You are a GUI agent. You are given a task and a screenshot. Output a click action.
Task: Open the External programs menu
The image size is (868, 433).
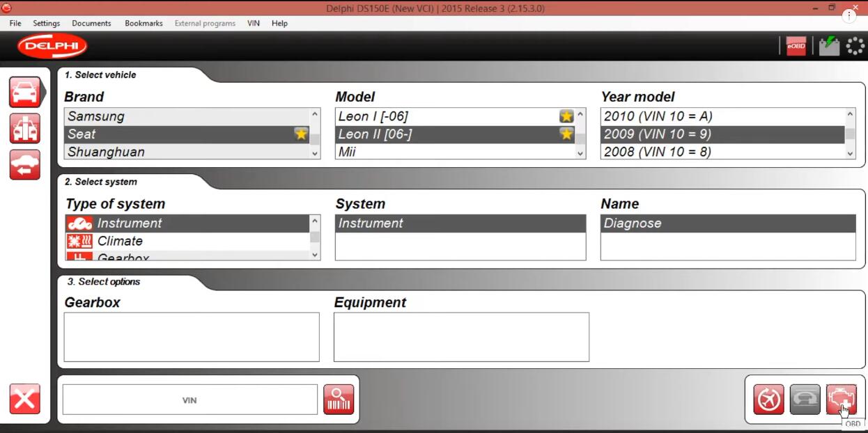[x=205, y=23]
